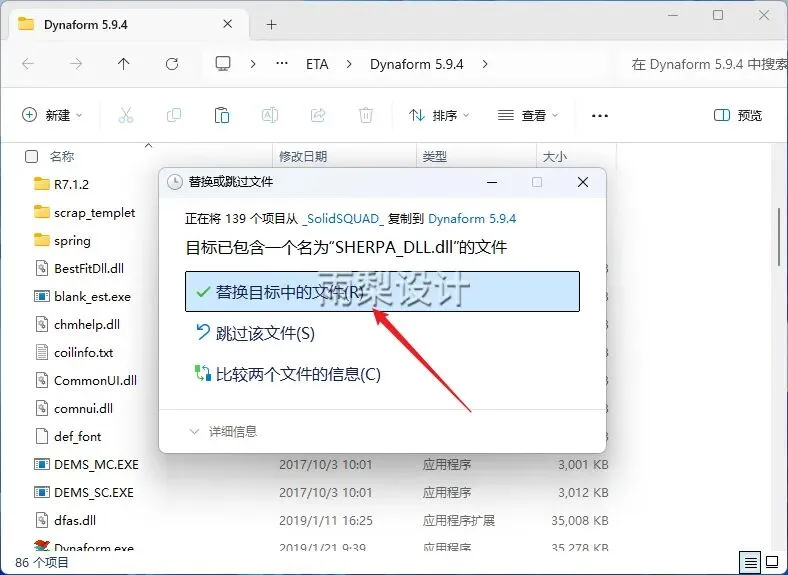Select the coilinfo.txt file

pyautogui.click(x=83, y=352)
